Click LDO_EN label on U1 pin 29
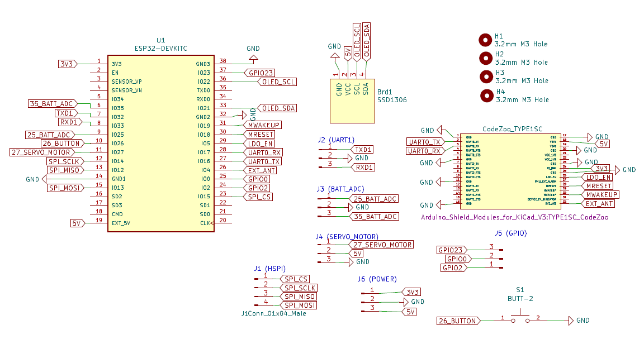This screenshot has height=339, width=644. [x=259, y=144]
